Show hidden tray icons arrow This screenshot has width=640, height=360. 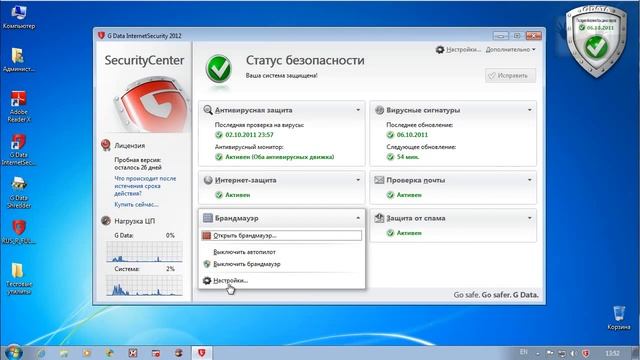[x=538, y=353]
